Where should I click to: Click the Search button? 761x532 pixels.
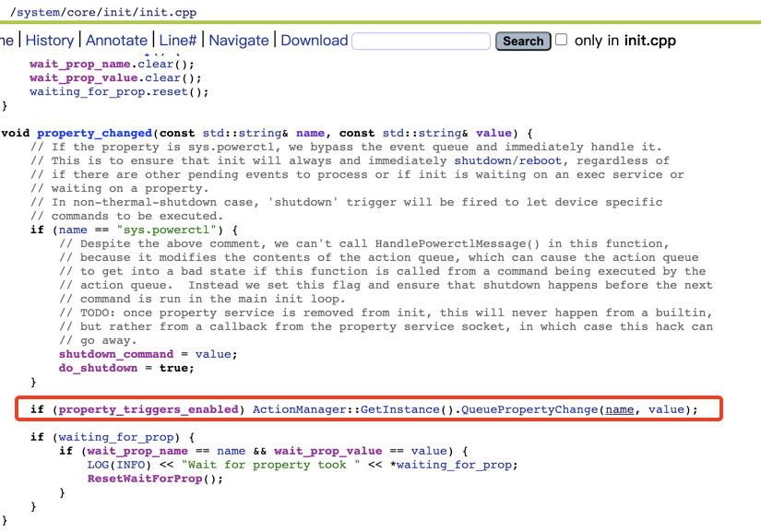click(522, 41)
